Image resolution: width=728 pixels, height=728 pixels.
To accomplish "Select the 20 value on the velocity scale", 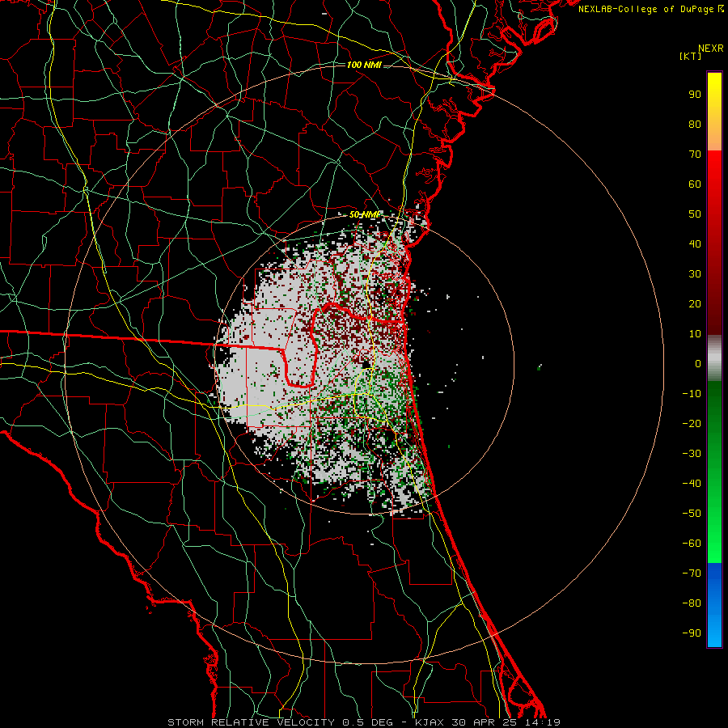I will [695, 304].
